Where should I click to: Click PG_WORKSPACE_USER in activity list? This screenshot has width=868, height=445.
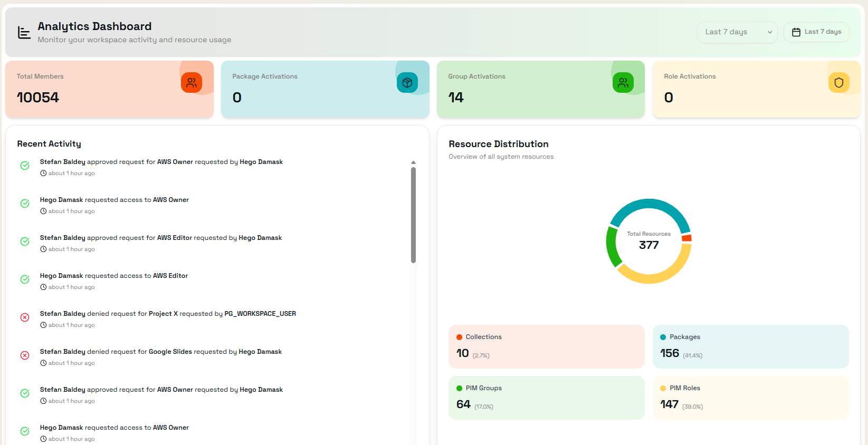pyautogui.click(x=260, y=314)
